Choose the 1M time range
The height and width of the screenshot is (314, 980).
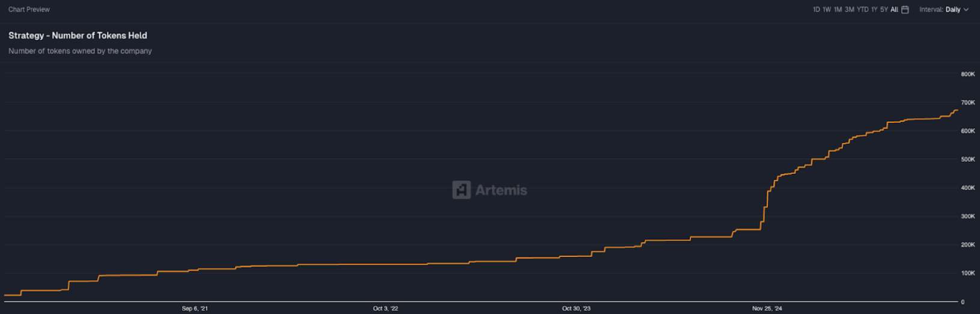click(x=838, y=10)
